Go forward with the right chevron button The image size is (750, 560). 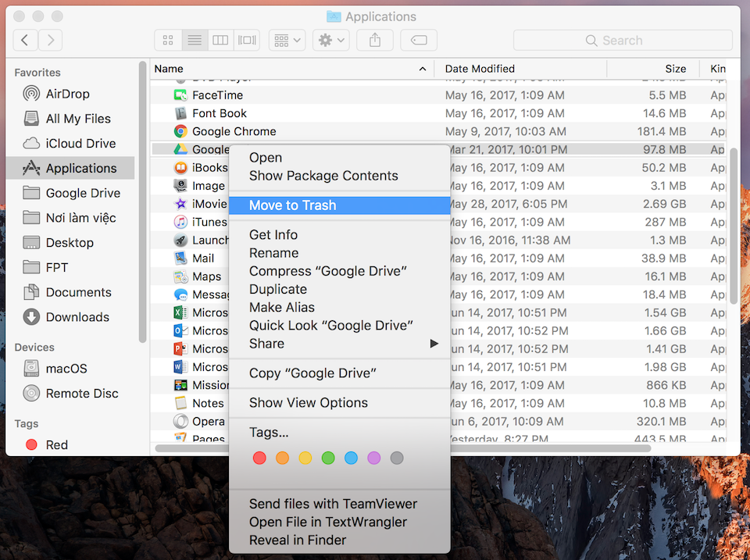(50, 40)
